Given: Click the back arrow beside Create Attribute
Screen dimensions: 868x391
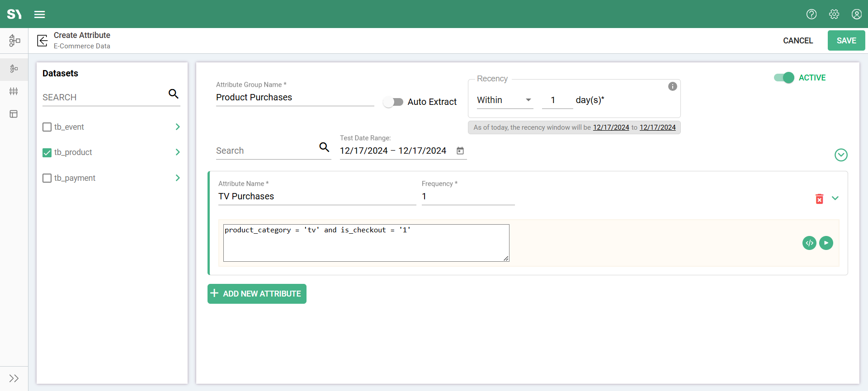Looking at the screenshot, I should pyautogui.click(x=42, y=41).
